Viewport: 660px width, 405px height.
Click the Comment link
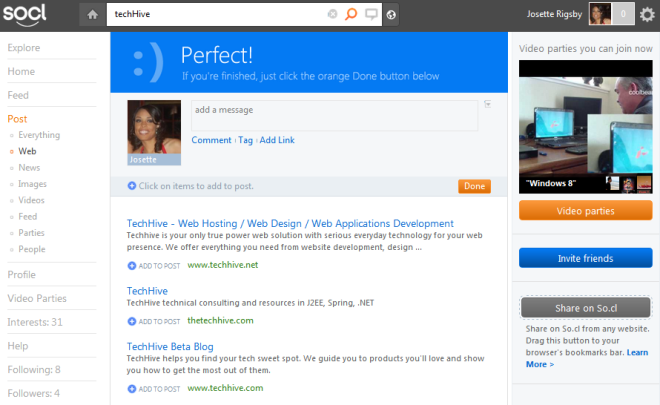[x=211, y=140]
